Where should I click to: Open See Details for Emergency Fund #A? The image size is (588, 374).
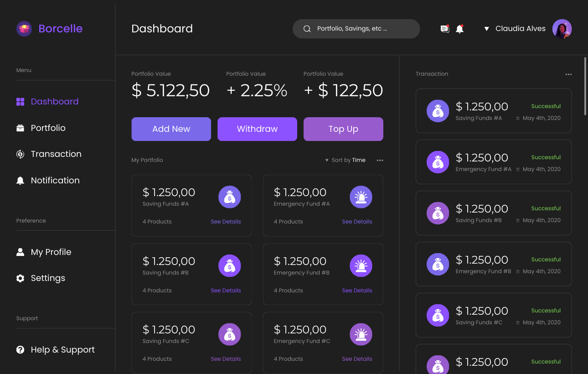(x=357, y=221)
